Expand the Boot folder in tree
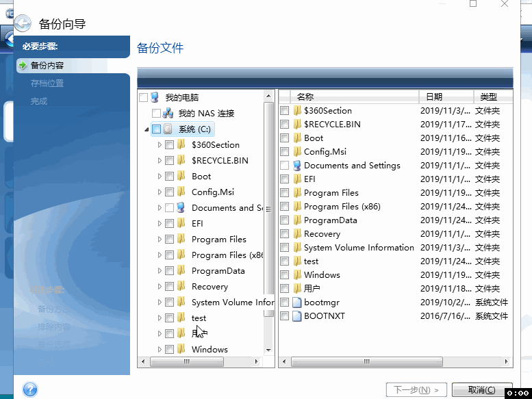This screenshot has width=532, height=399. (160, 177)
